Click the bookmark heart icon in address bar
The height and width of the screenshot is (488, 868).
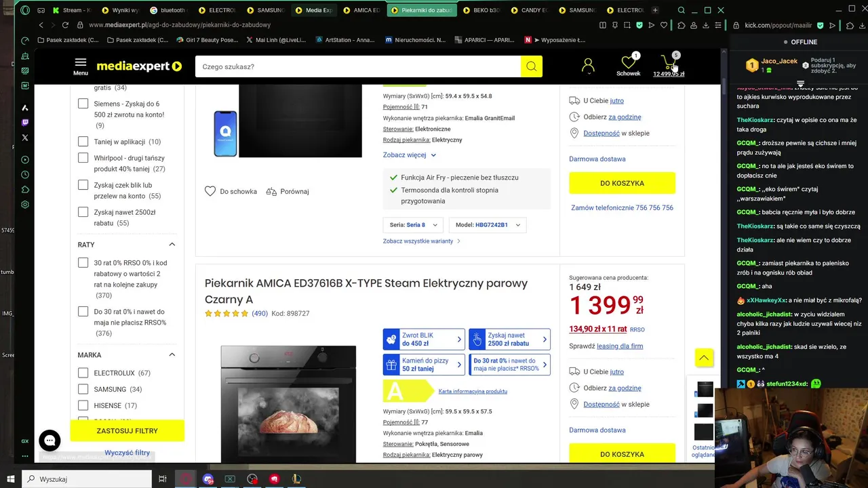[663, 25]
